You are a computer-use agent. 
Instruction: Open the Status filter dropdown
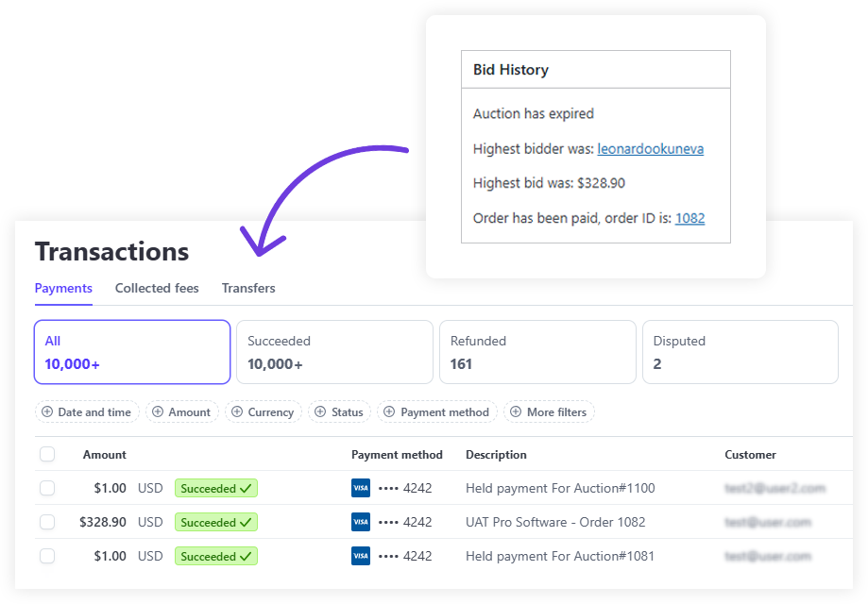coord(339,411)
